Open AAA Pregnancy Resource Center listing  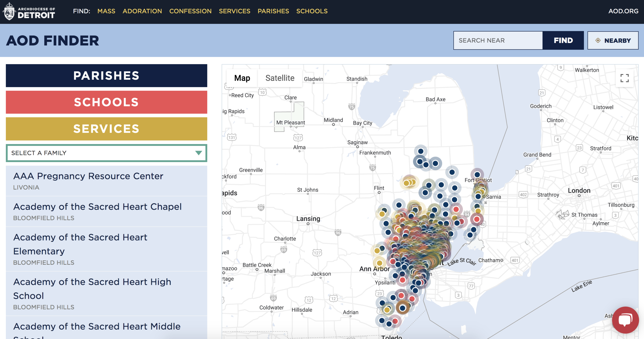tap(88, 176)
